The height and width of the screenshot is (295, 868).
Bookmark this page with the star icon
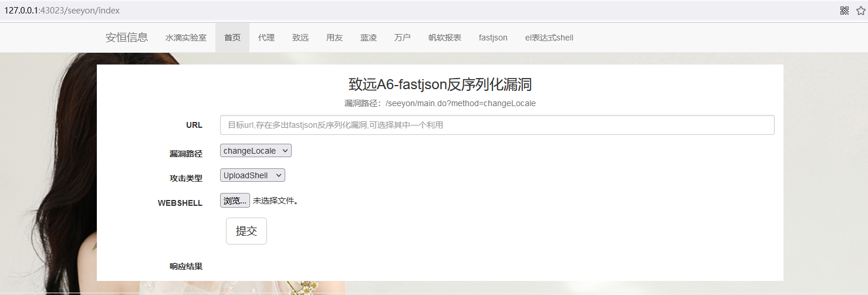[x=861, y=11]
